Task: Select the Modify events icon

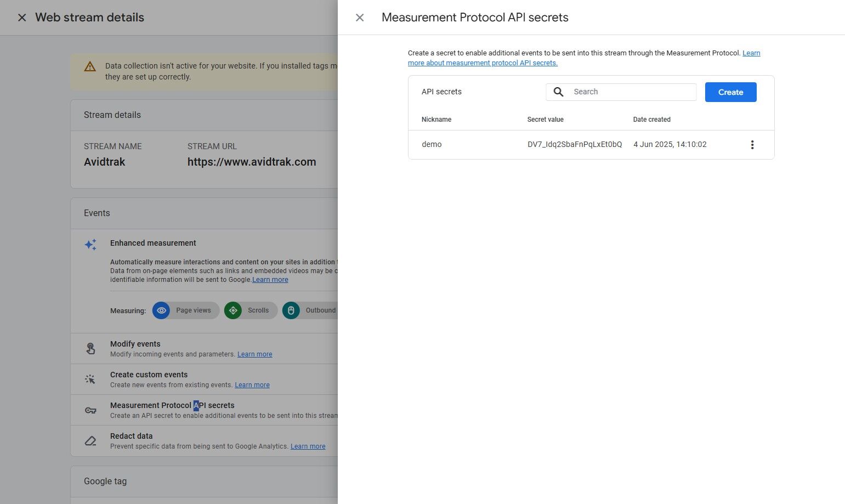Action: coord(90,348)
